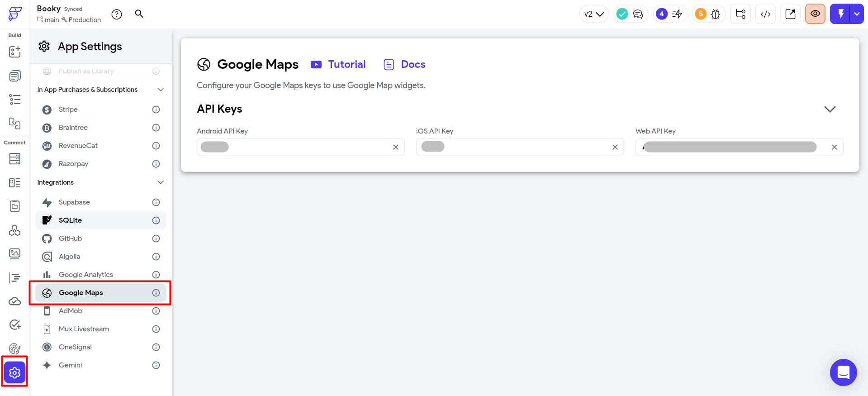The width and height of the screenshot is (868, 396).
Task: Open the Widget Tree icon
Action: (x=15, y=100)
